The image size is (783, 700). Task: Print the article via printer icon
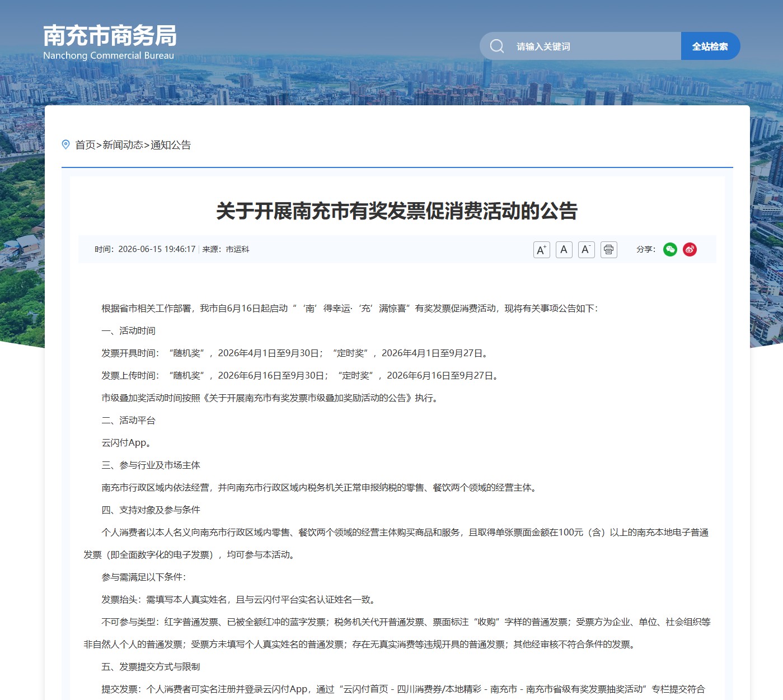pos(609,250)
